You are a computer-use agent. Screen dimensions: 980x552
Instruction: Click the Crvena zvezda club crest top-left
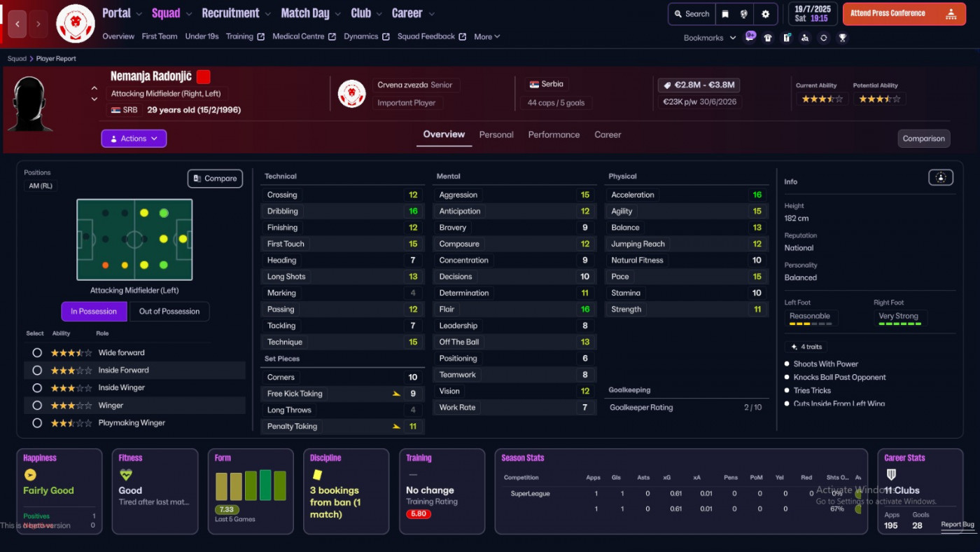75,23
